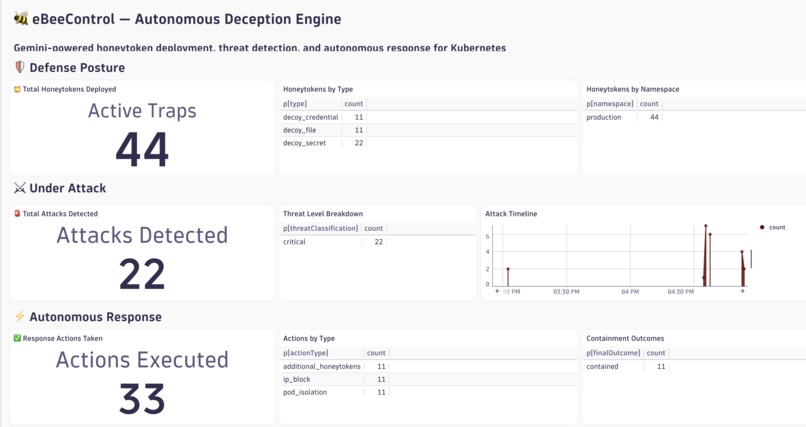The image size is (806, 427).
Task: Sort by p[actionType] column header
Action: coord(305,353)
